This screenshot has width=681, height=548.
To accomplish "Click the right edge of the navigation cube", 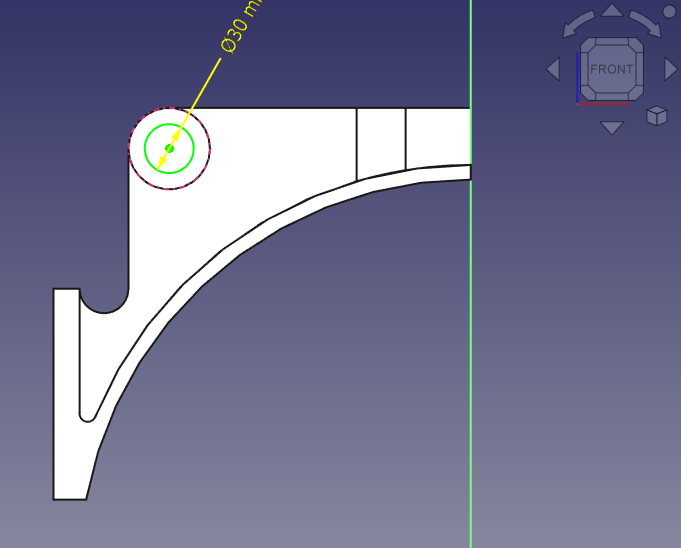I will 639,69.
